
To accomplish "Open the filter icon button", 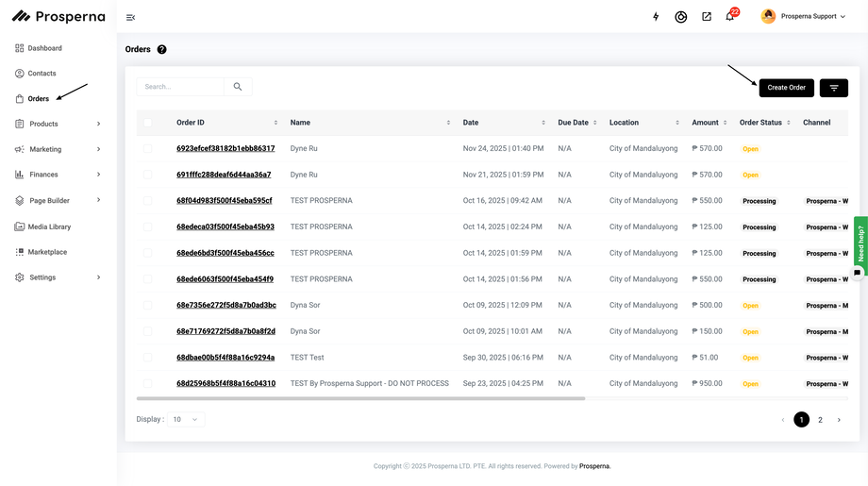I will (x=833, y=88).
